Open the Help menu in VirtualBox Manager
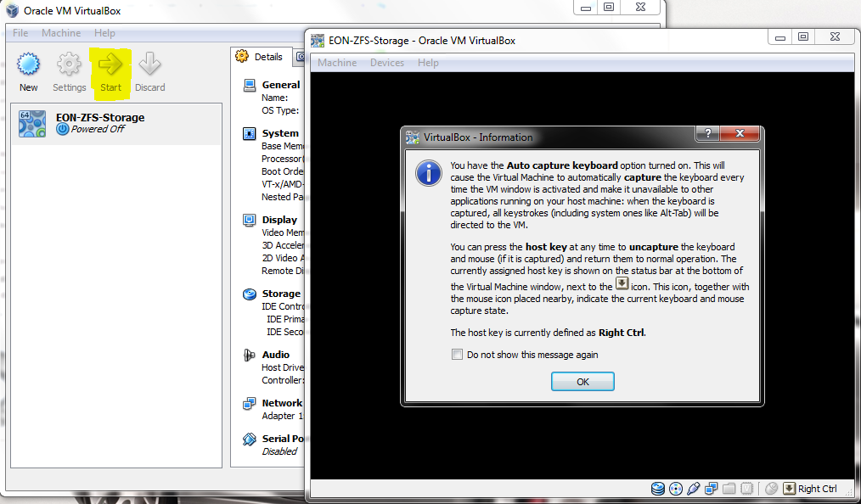This screenshot has width=861, height=504. 104,33
